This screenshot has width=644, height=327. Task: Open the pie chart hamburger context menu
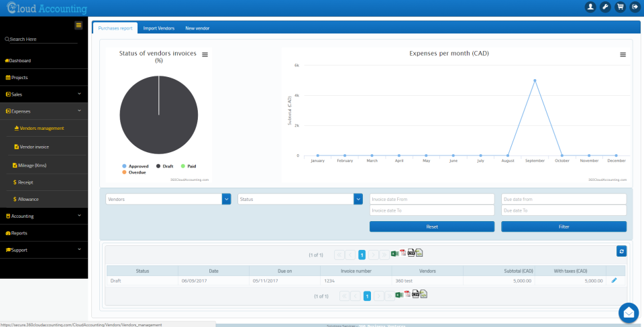point(205,54)
